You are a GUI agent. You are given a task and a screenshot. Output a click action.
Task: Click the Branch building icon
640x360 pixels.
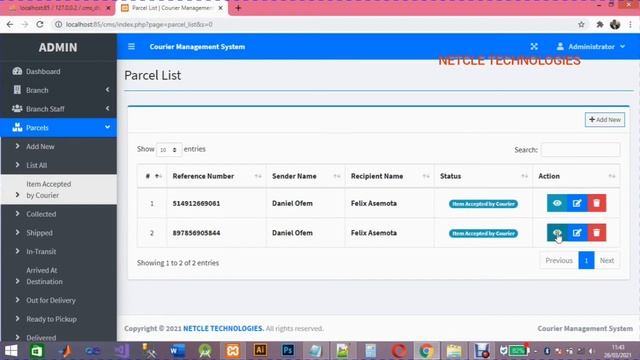(x=17, y=90)
